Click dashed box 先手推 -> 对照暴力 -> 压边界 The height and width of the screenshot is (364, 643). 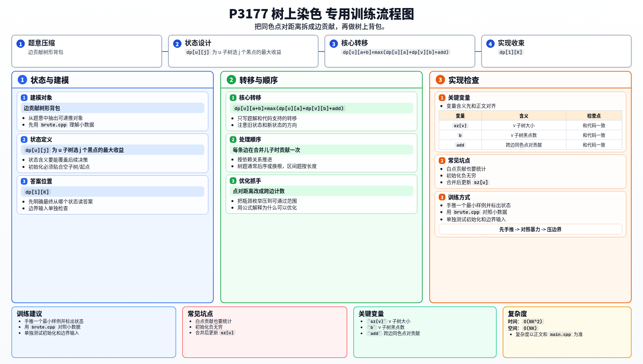[530, 229]
